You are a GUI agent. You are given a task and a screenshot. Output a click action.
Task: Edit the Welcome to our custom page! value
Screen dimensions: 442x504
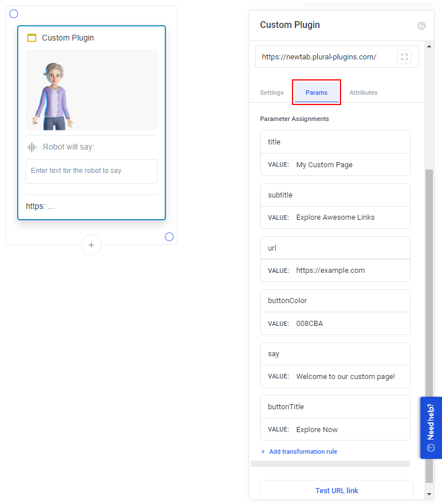pyautogui.click(x=335, y=376)
